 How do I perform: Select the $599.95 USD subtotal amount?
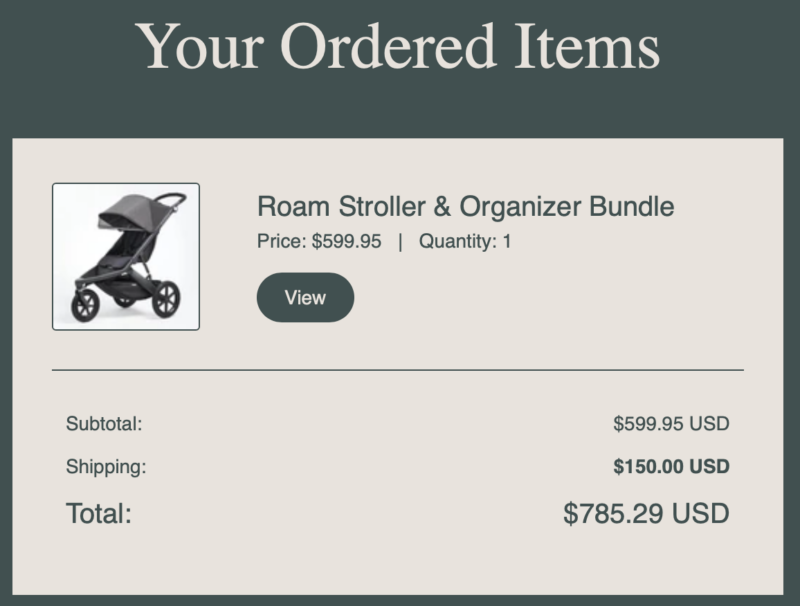(671, 424)
